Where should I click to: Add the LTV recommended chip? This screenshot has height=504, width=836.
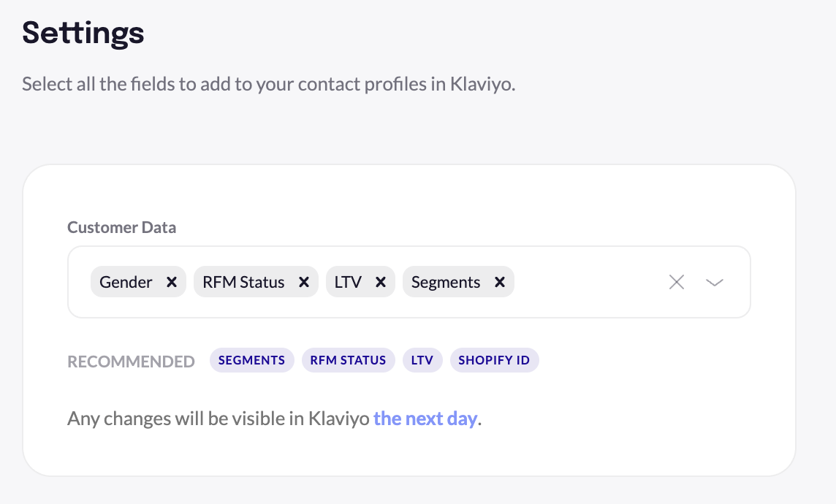[x=422, y=359]
